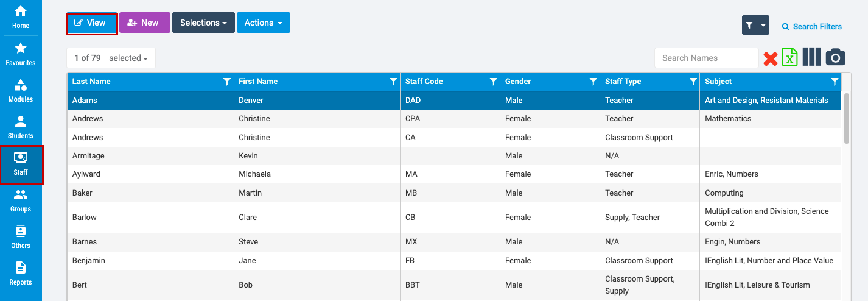This screenshot has width=868, height=301.
Task: Open the column chooser icon
Action: [x=811, y=57]
